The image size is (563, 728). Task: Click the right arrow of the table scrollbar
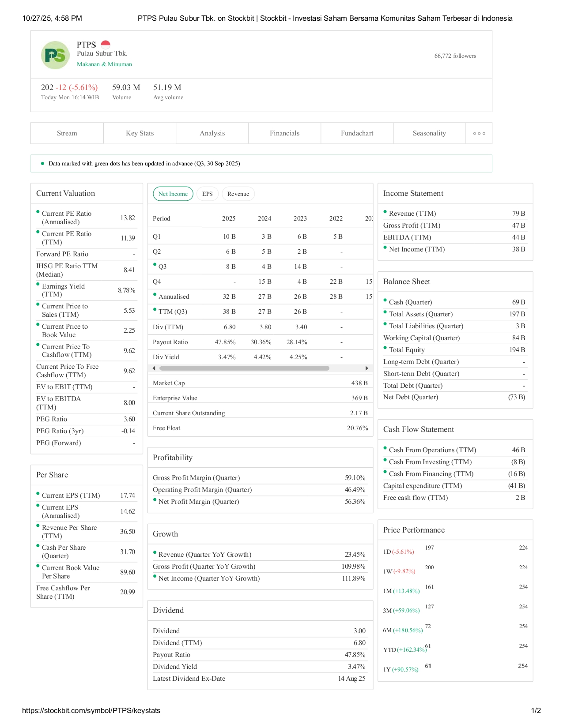click(x=367, y=368)
